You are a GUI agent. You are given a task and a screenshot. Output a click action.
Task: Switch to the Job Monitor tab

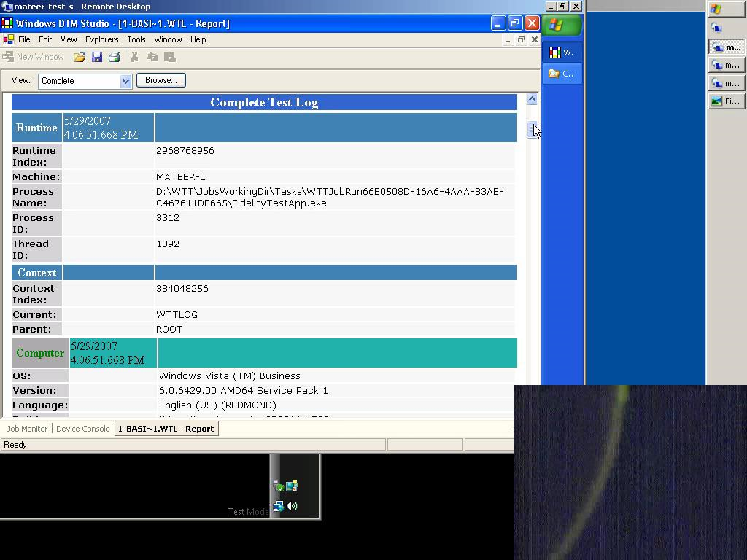coord(27,429)
